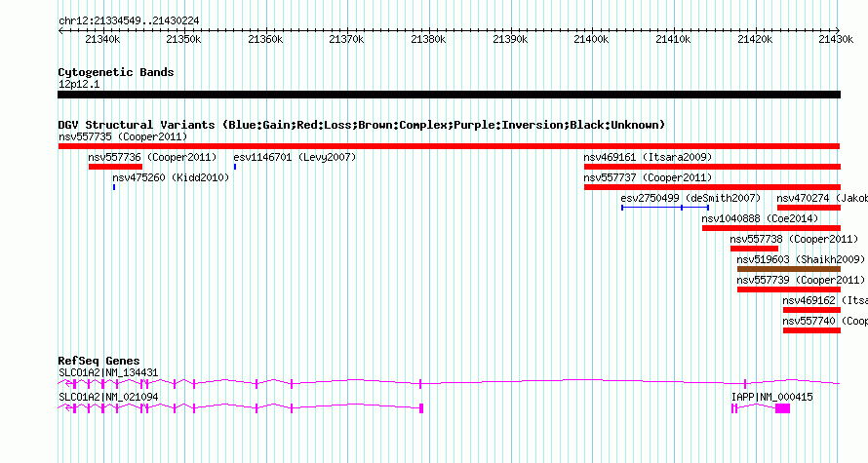Open the nsv557737 (Cooper2011) variant
868x463 pixels.
648,177
